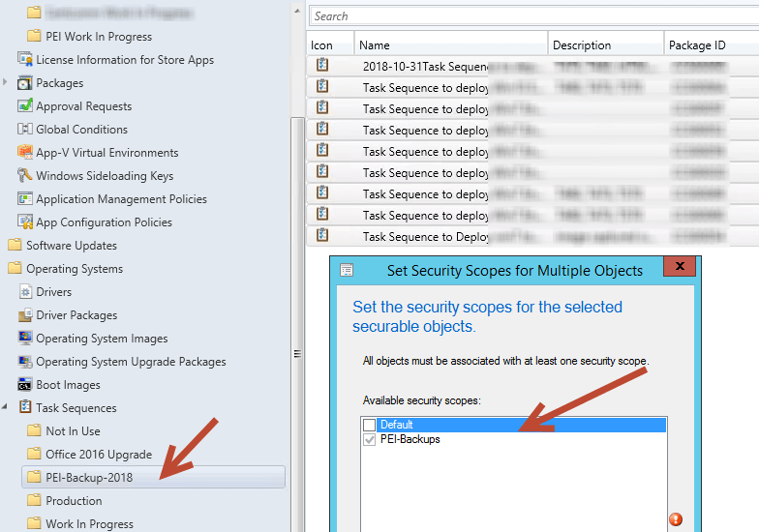Click the Production folder icon
759x532 pixels.
point(34,500)
